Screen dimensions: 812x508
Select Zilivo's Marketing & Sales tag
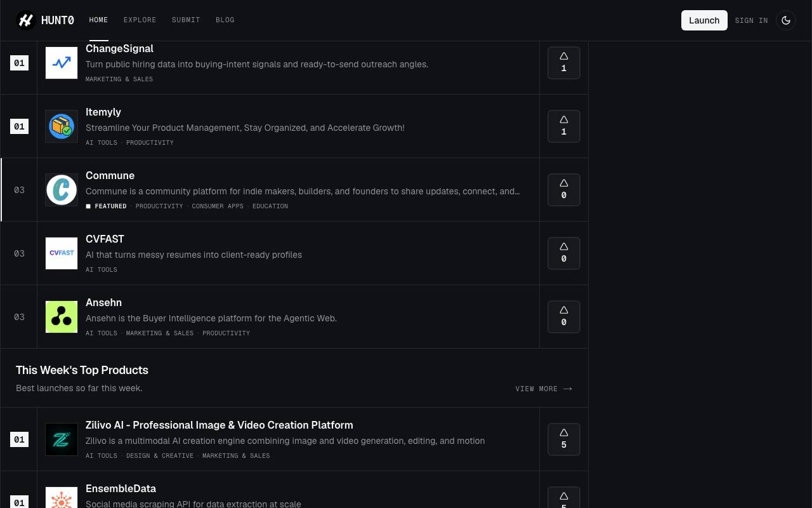coord(236,456)
